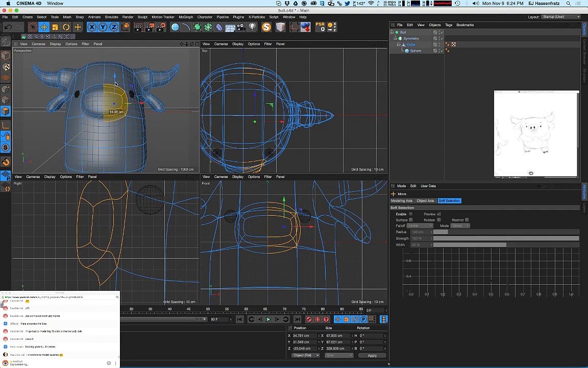Viewport: 588px width, 368px height.
Task: Collapse the Cube object tree node
Action: point(399,44)
